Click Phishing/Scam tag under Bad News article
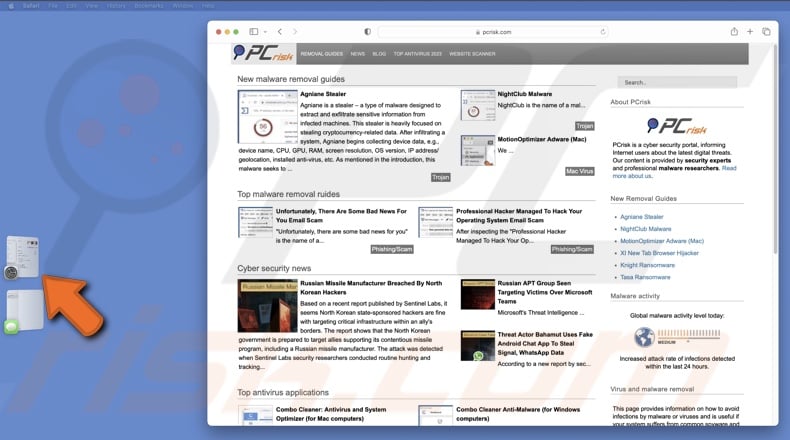The width and height of the screenshot is (790, 440). [392, 249]
